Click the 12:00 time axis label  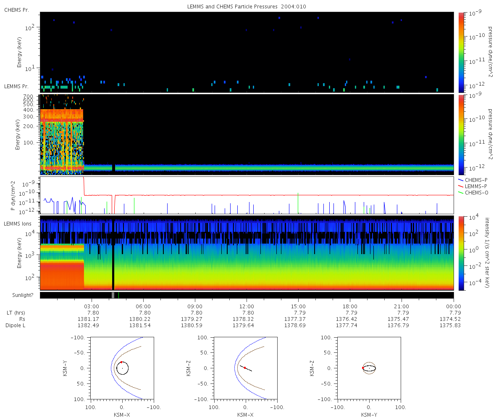point(247,306)
